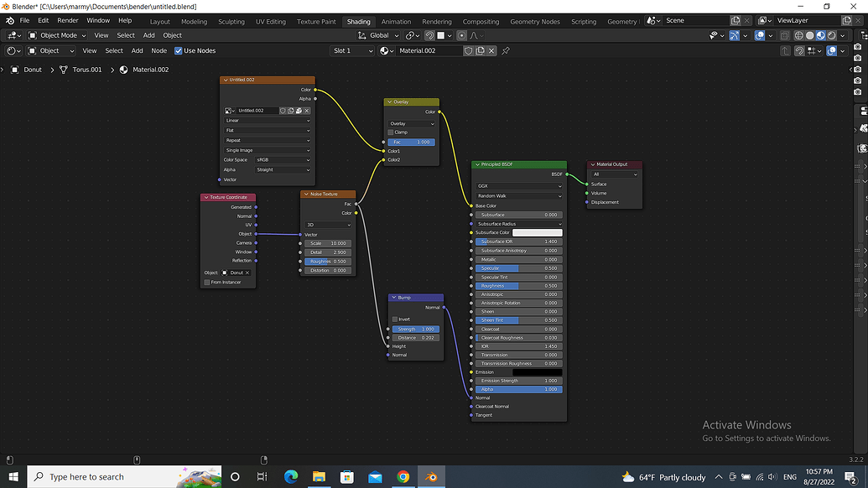Switch to rendered viewport shading icon
Viewport: 868px width, 488px height.
coord(831,35)
